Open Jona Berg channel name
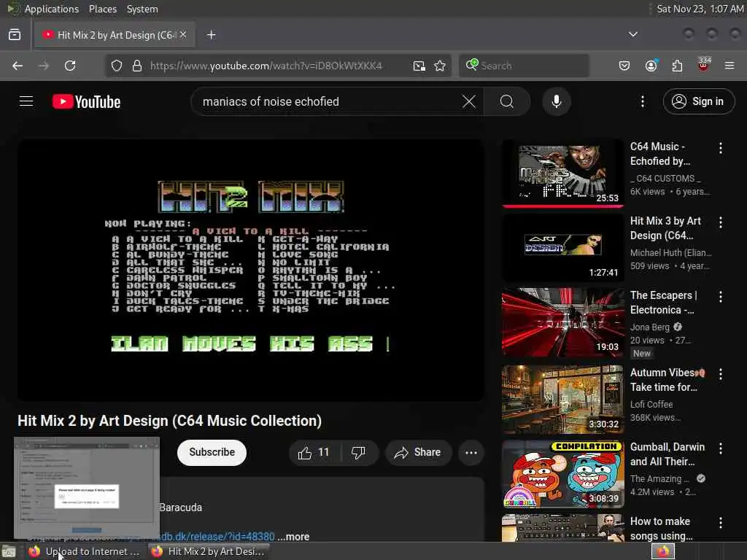The width and height of the screenshot is (747, 560). [x=650, y=327]
